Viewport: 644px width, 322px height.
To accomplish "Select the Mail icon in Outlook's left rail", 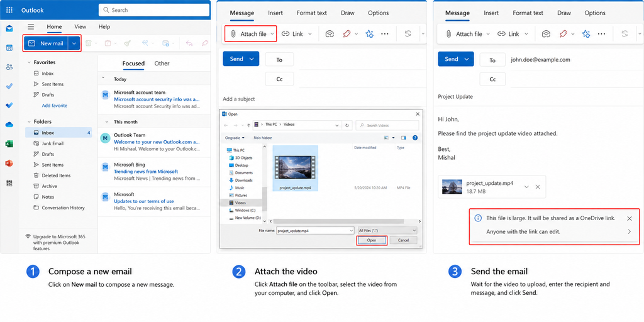I will [x=9, y=28].
